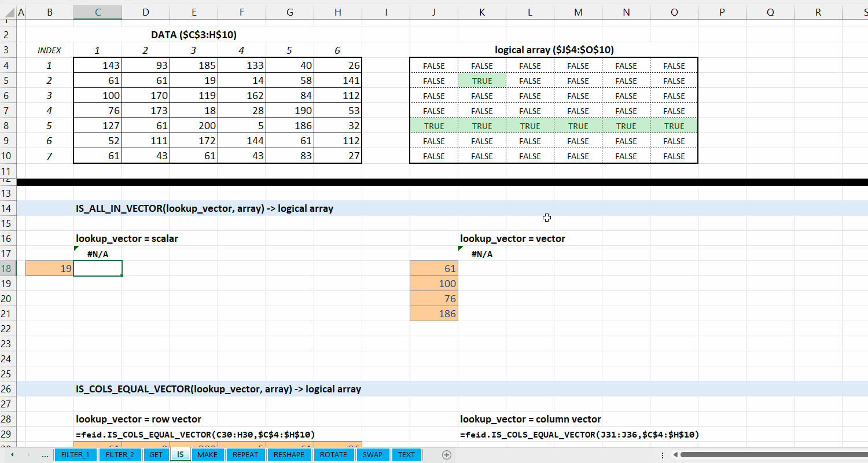The height and width of the screenshot is (463, 868).
Task: Select the orange cell J20 containing 76
Action: point(434,299)
